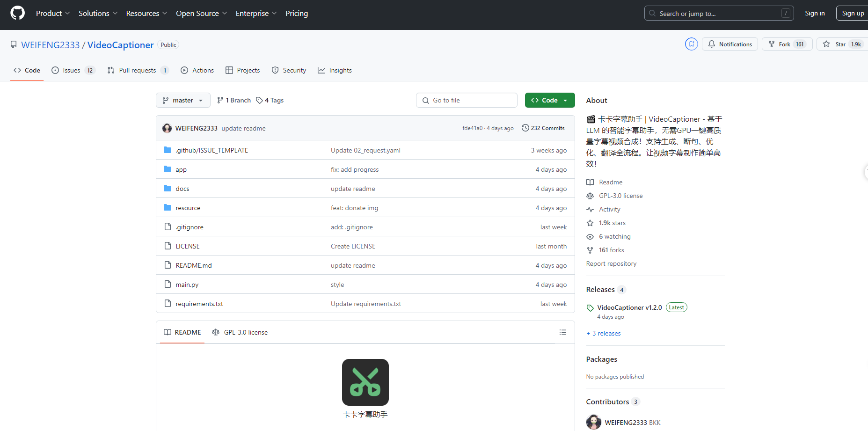Toggle Notifications for this repository
The height and width of the screenshot is (431, 868).
pos(729,44)
